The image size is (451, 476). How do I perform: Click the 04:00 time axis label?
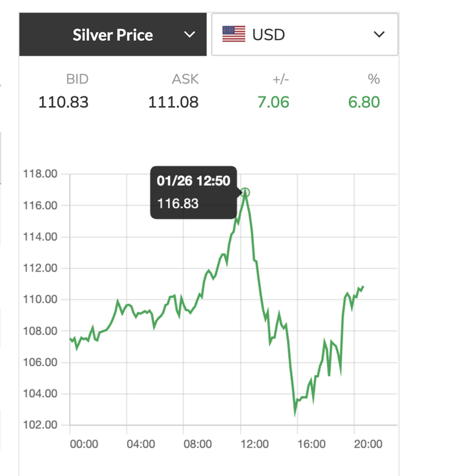click(140, 444)
